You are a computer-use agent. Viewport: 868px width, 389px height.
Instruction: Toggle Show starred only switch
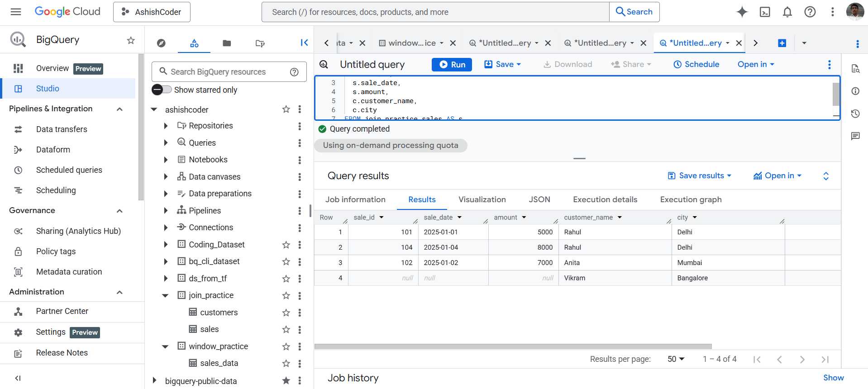click(x=162, y=90)
